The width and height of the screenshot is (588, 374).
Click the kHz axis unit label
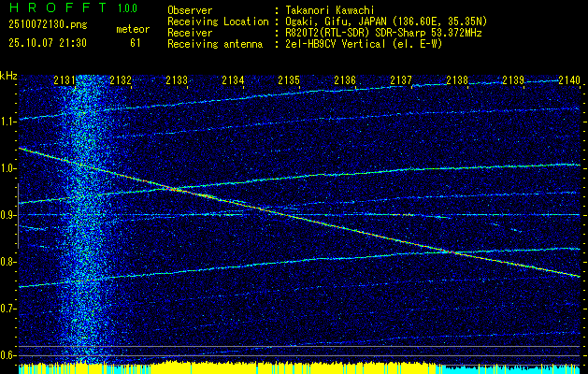coord(8,76)
